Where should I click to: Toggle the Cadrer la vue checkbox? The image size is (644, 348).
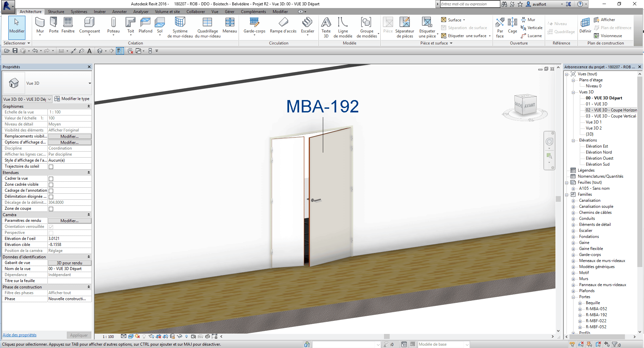(51, 179)
